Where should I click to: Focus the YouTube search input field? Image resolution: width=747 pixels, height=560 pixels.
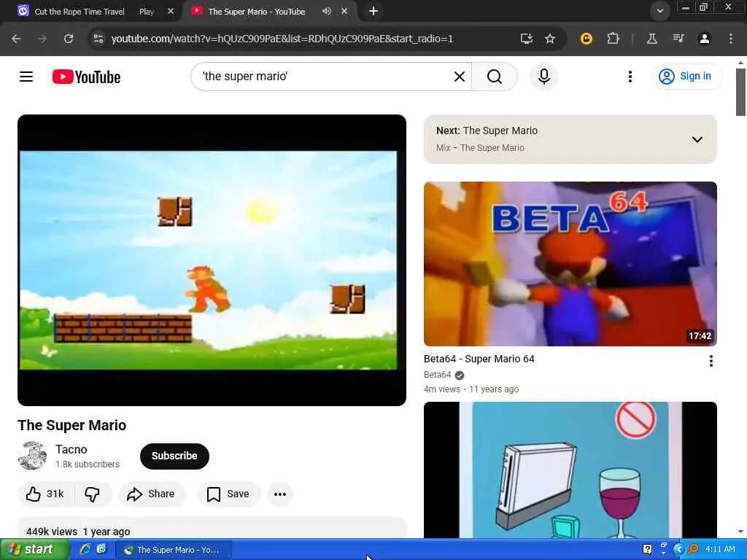(324, 76)
